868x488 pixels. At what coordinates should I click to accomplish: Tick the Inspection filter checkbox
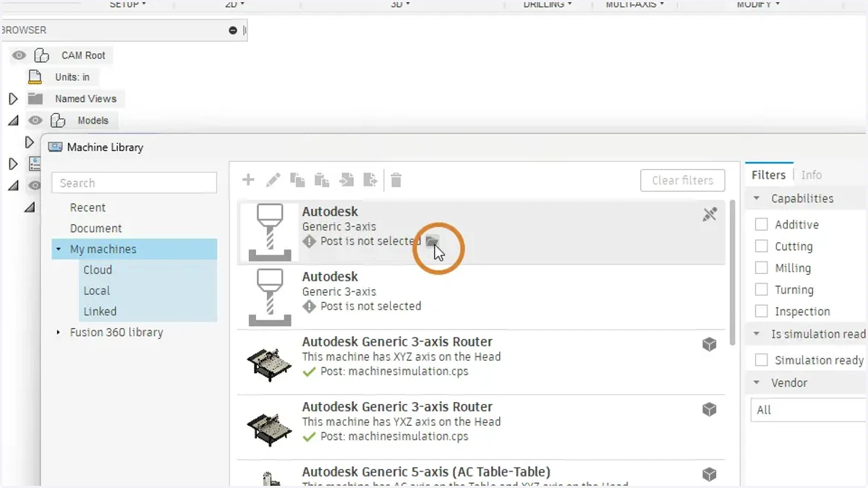click(x=762, y=312)
